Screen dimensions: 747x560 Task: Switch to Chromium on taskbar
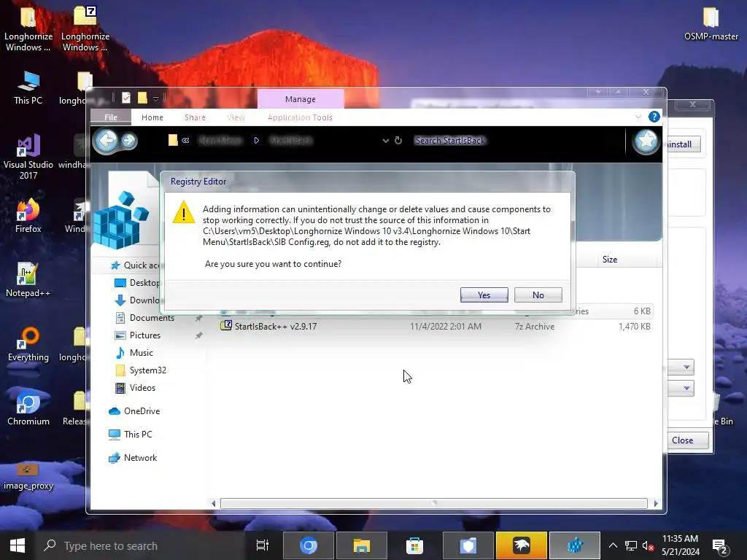(309, 545)
